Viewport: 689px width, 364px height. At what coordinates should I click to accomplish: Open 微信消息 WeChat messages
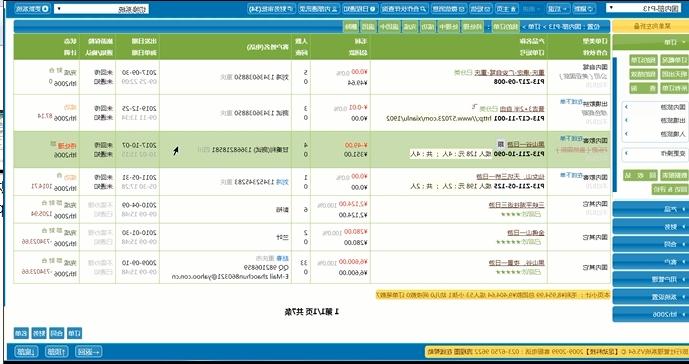pyautogui.click(x=449, y=8)
